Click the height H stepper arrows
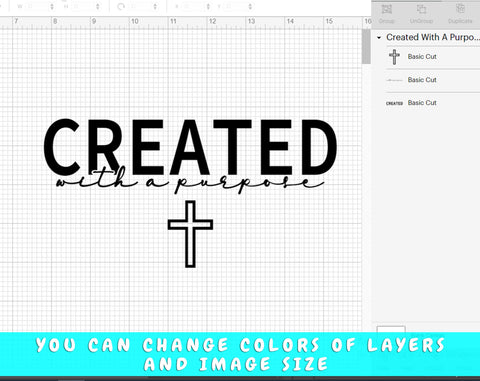The height and width of the screenshot is (381, 480). (x=98, y=6)
